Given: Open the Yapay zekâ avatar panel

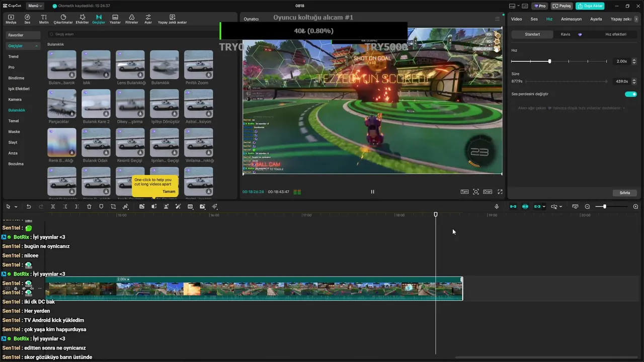Looking at the screenshot, I should (x=172, y=19).
